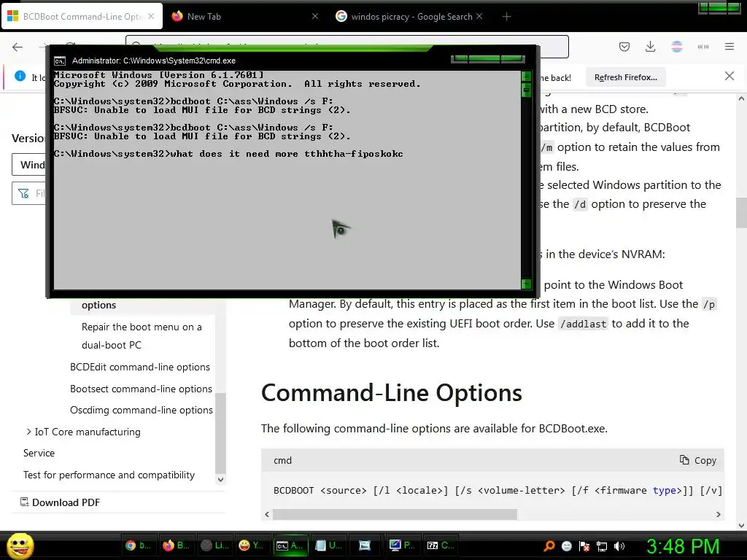The height and width of the screenshot is (560, 747).
Task: Close the Google Search tab
Action: coord(479,16)
